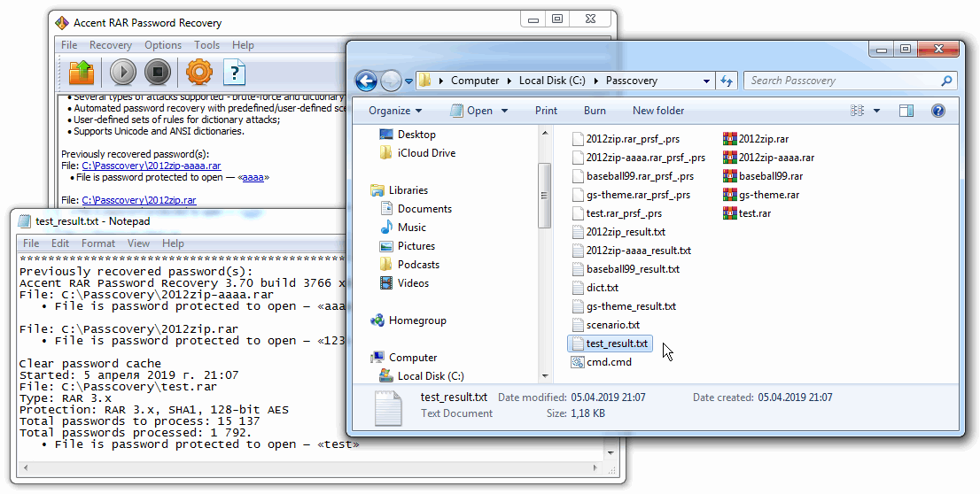Expand Computer breadcrumb arrow in address bar
The width and height of the screenshot is (980, 494).
pos(509,81)
